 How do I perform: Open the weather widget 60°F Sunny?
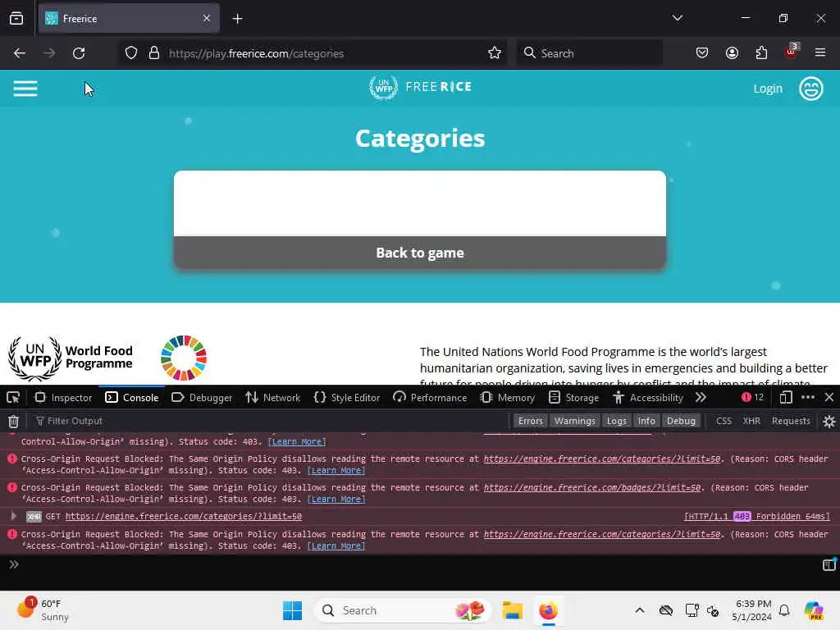43,610
